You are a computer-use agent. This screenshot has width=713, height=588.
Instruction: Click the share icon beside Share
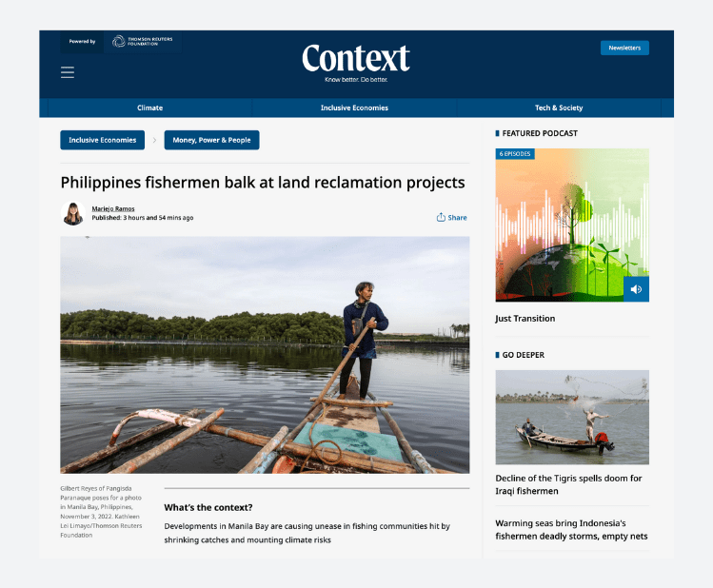[441, 217]
